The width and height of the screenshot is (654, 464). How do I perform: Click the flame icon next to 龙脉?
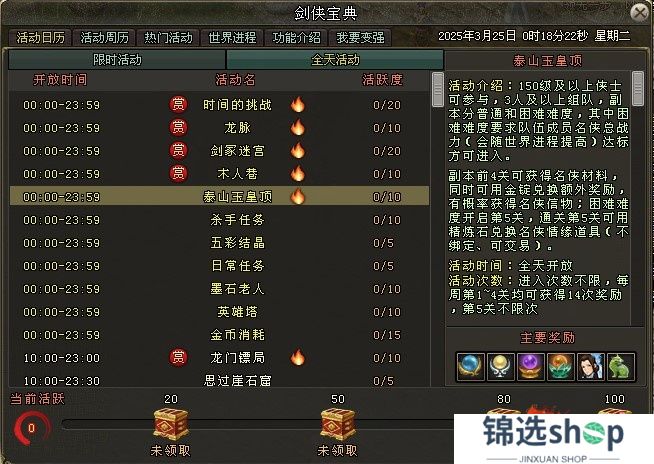click(298, 128)
